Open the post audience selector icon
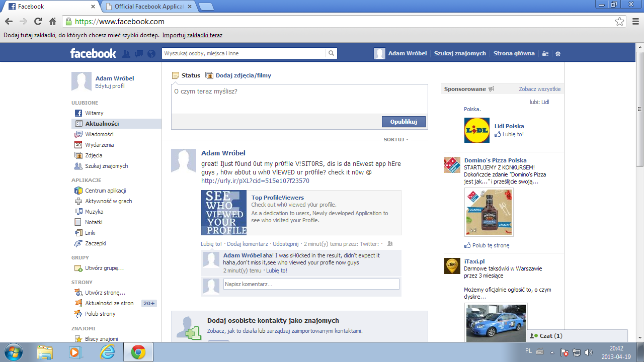Image resolution: width=644 pixels, height=362 pixels. pyautogui.click(x=390, y=244)
